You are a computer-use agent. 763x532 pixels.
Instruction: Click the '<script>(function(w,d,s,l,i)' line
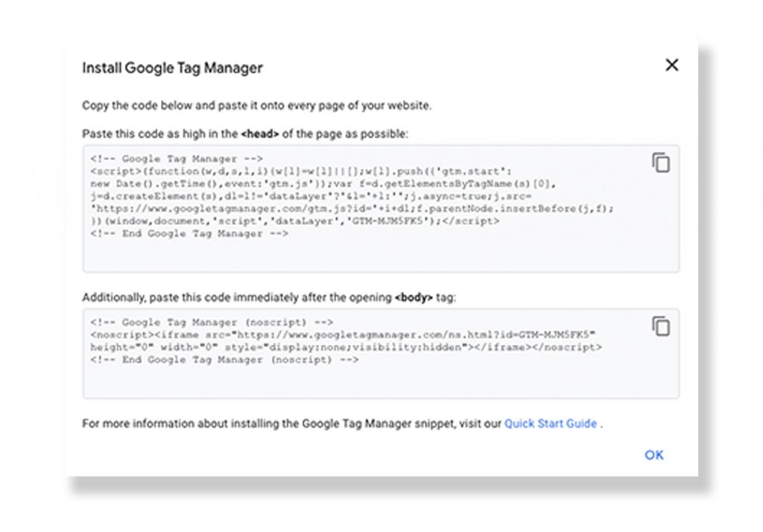[301, 171]
